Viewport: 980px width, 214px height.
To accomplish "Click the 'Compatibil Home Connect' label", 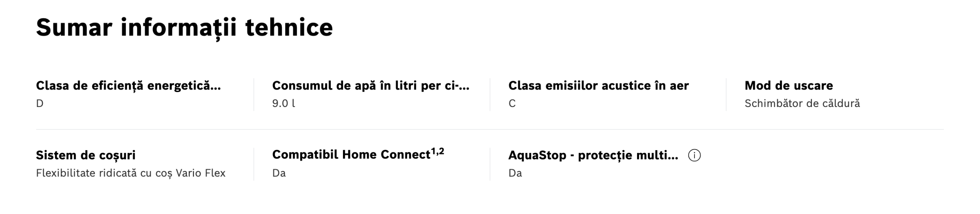I will click(351, 155).
